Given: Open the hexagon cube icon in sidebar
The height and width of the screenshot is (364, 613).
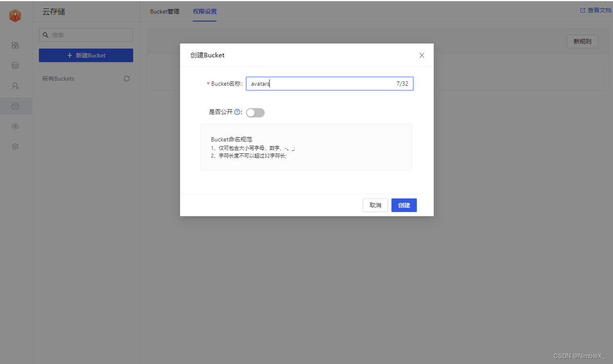Looking at the screenshot, I should pyautogui.click(x=15, y=126).
